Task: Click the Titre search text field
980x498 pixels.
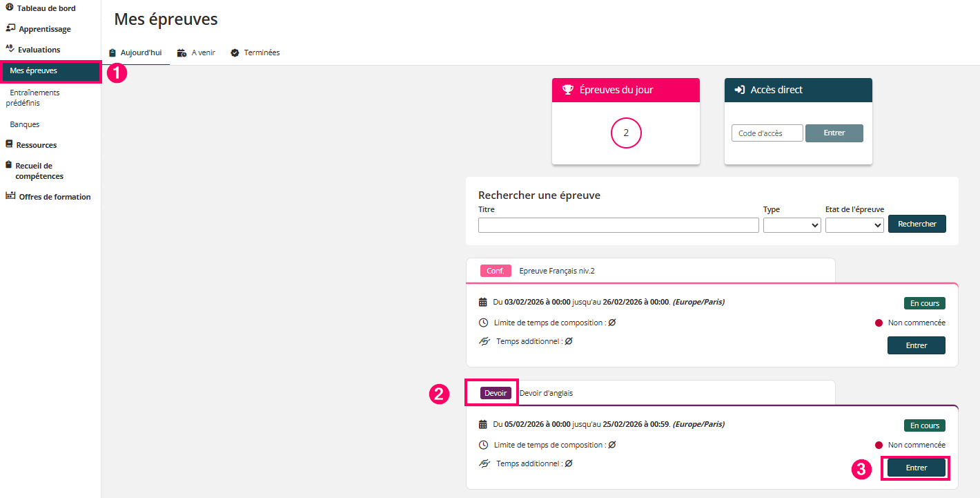Action: 618,225
